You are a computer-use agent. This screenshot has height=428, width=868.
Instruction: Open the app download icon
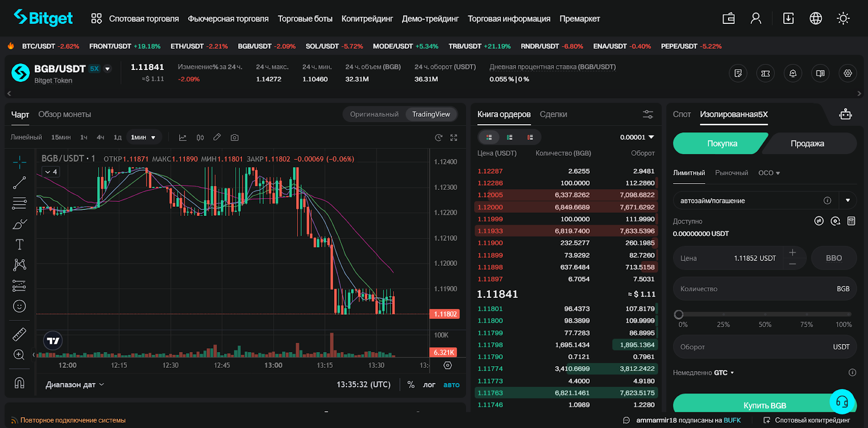pyautogui.click(x=788, y=18)
